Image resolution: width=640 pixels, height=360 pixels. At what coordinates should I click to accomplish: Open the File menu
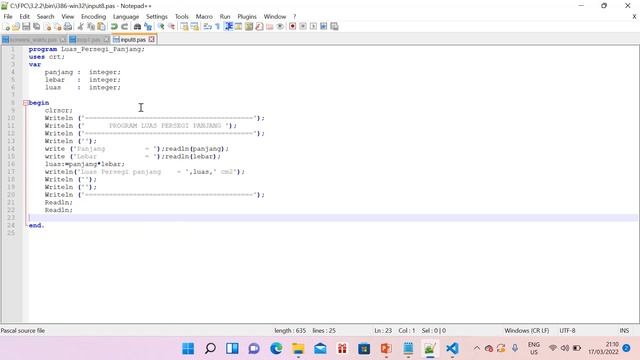(x=8, y=17)
